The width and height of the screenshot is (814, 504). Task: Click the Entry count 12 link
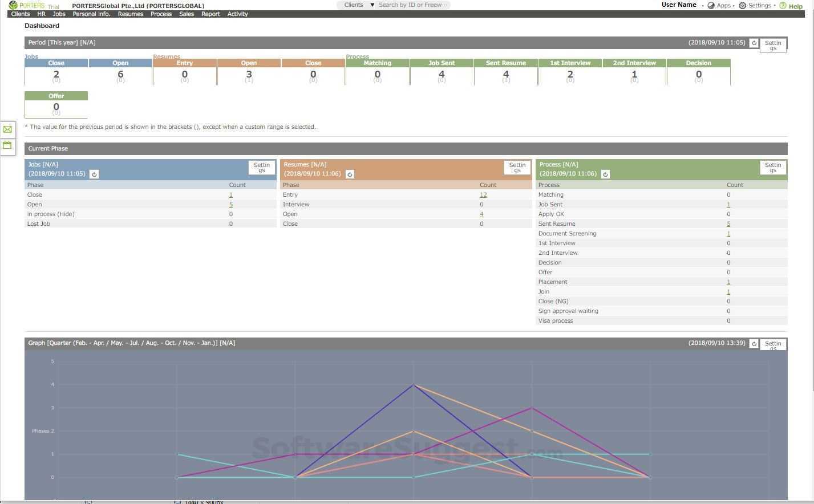coord(483,194)
